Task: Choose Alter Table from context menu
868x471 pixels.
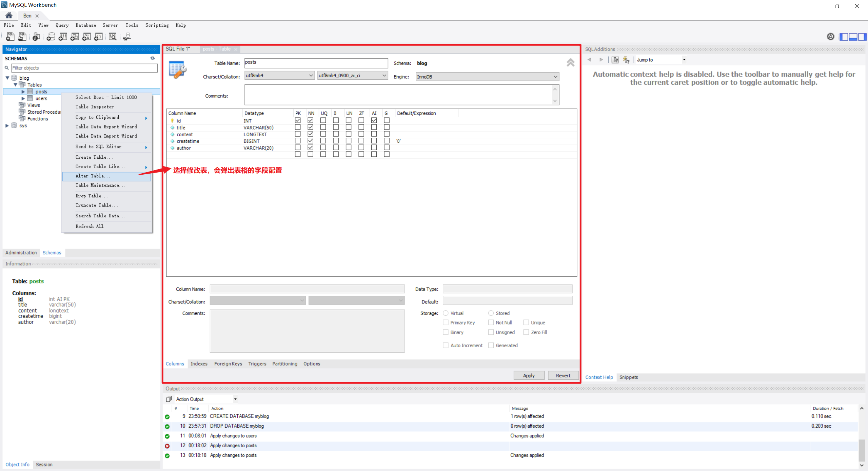Action: (106, 176)
